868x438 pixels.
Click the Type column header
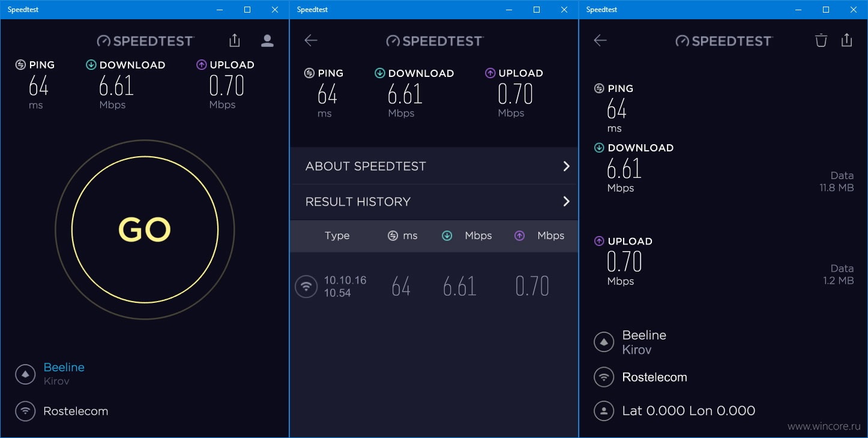[337, 236]
